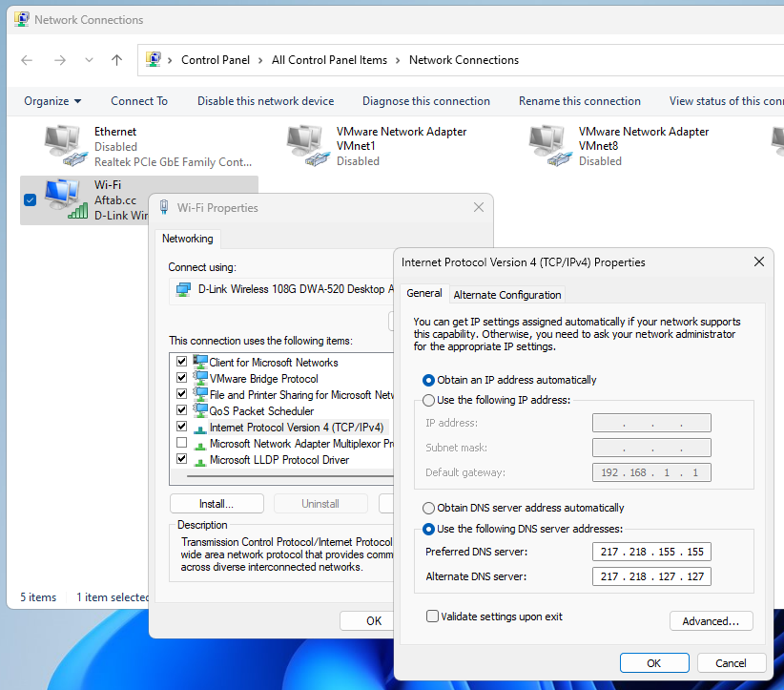Choose Use the following IP address

pyautogui.click(x=429, y=400)
